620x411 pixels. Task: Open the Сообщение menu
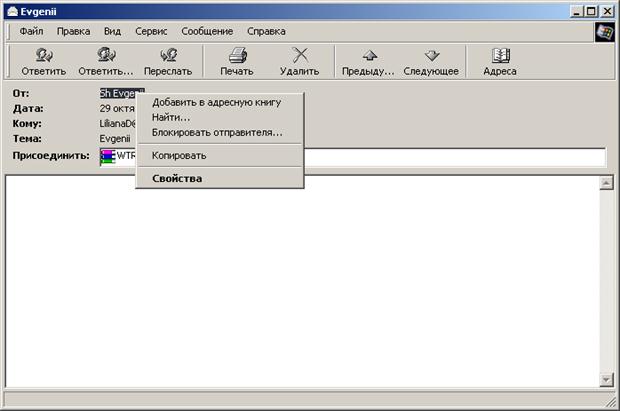point(207,31)
